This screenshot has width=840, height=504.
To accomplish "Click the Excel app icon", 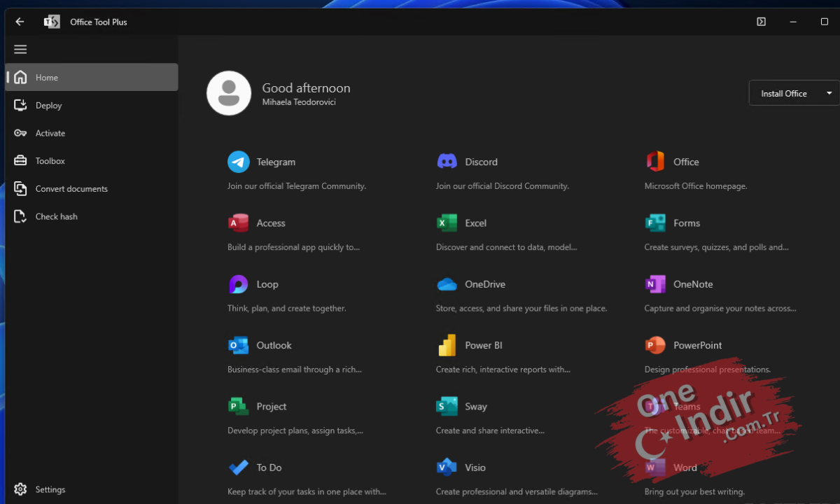I will 447,223.
